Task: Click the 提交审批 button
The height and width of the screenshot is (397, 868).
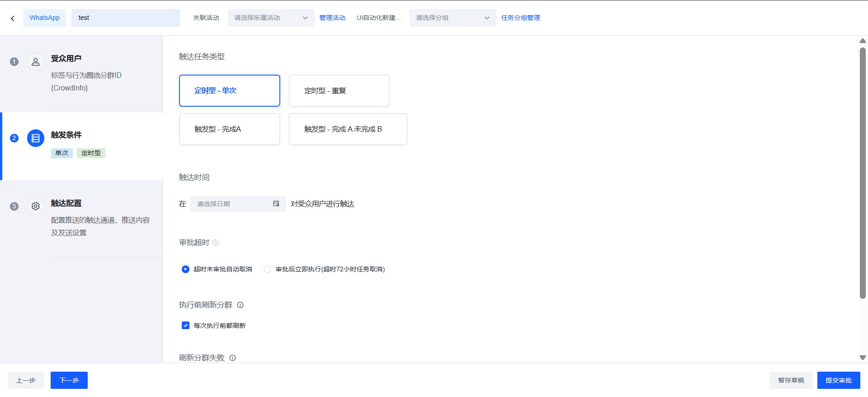Action: click(x=838, y=380)
